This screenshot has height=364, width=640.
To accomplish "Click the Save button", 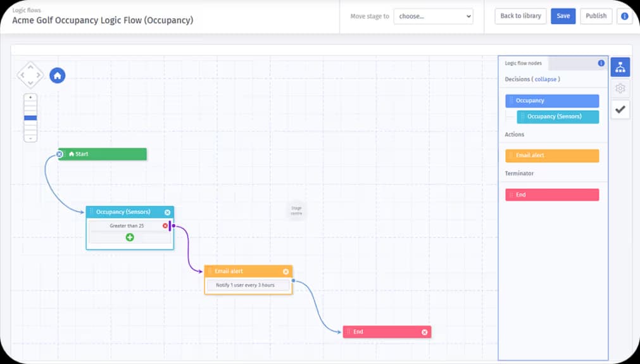I will click(x=563, y=16).
